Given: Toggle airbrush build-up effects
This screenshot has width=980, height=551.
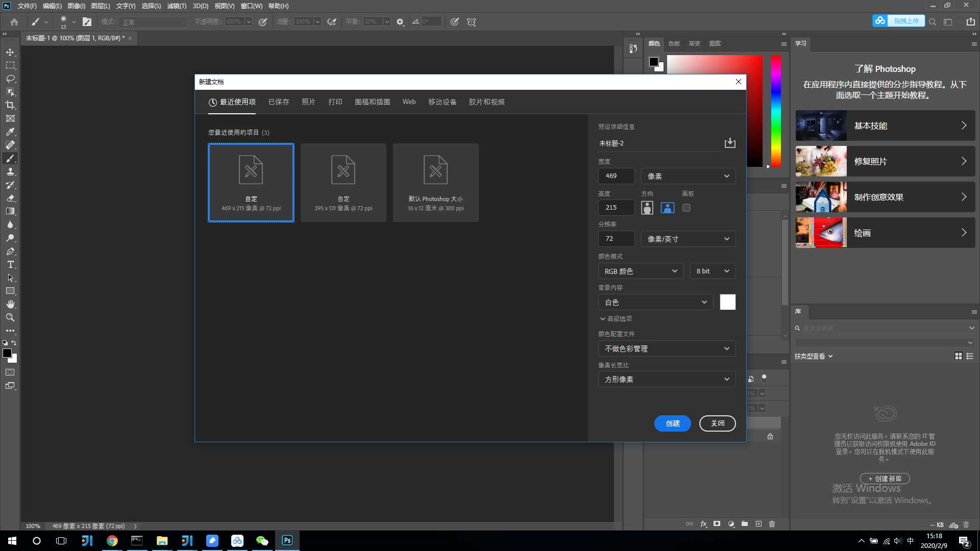Looking at the screenshot, I should coord(332,22).
